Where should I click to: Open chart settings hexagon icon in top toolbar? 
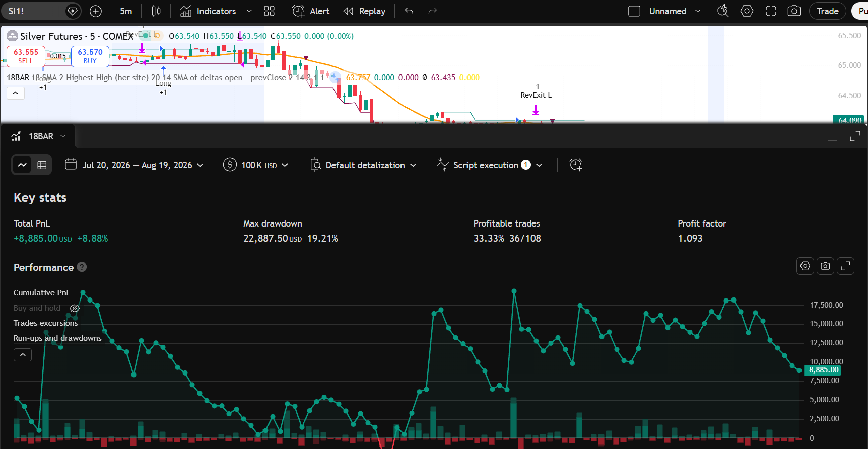pyautogui.click(x=747, y=11)
